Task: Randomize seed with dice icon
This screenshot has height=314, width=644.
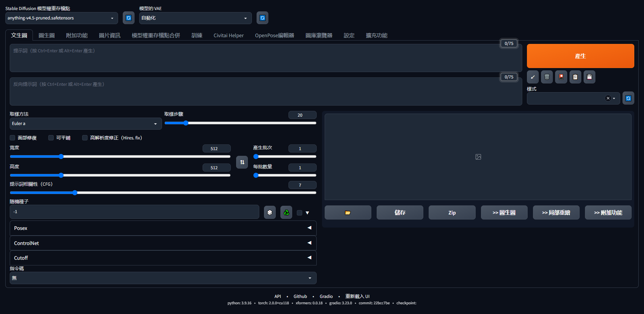Action: (270, 212)
